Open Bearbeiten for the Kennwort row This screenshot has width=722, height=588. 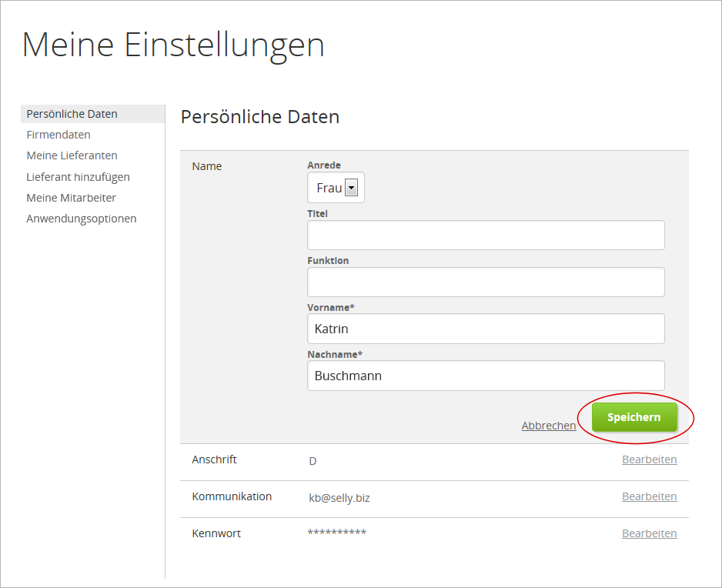(x=649, y=534)
